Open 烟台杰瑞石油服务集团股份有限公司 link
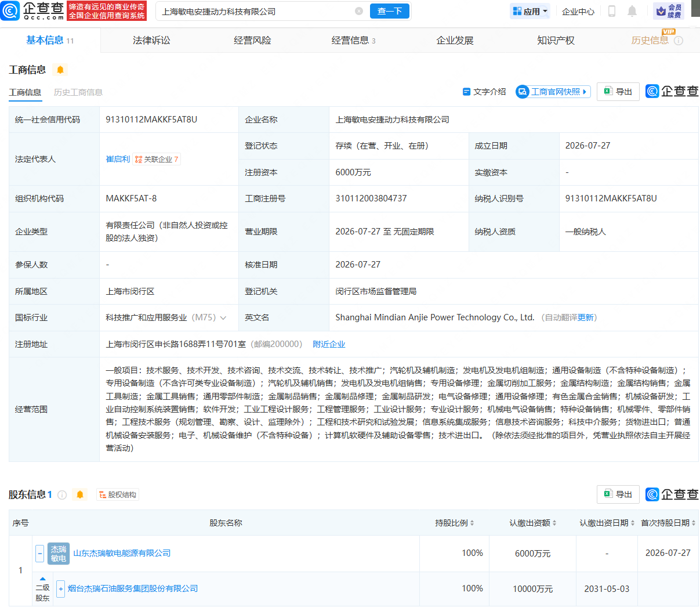This screenshot has width=700, height=607. (133, 588)
